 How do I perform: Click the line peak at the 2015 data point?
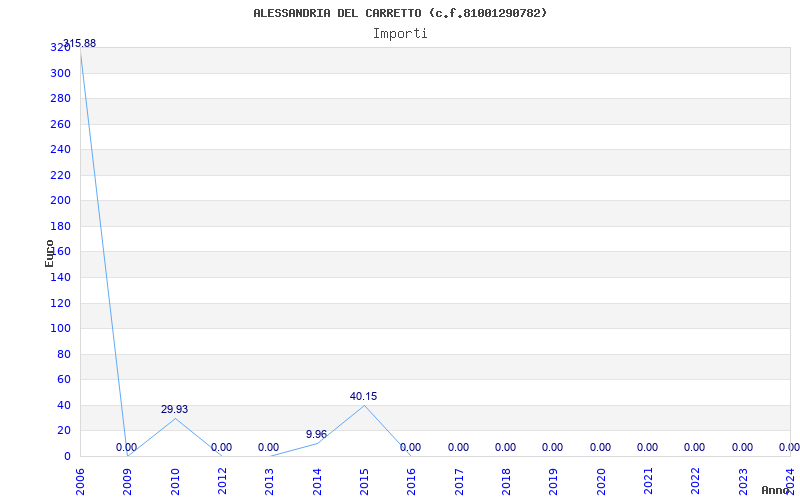coord(364,405)
